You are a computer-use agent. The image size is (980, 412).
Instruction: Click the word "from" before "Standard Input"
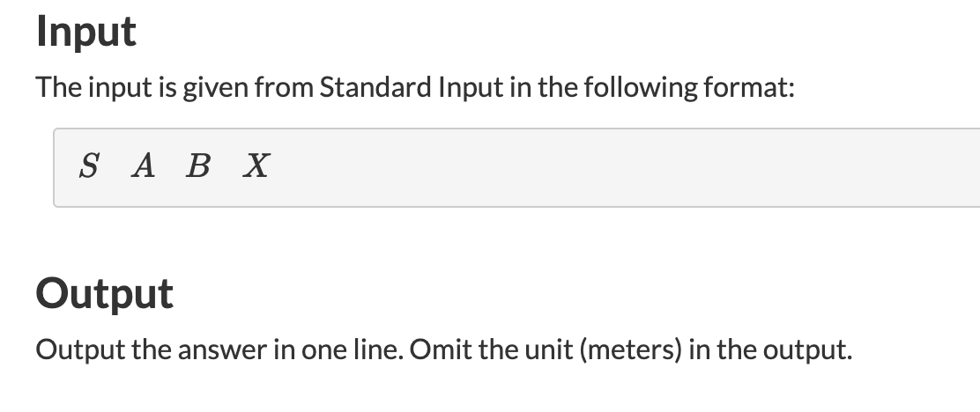[x=286, y=88]
